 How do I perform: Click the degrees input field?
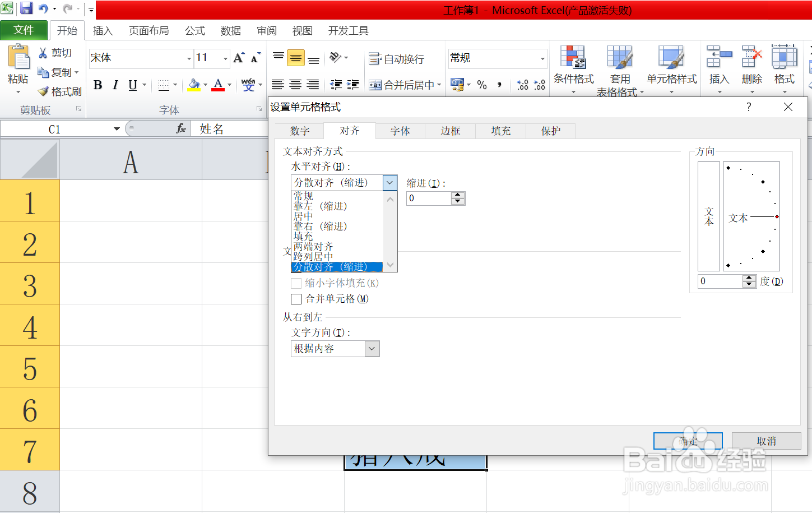point(720,281)
